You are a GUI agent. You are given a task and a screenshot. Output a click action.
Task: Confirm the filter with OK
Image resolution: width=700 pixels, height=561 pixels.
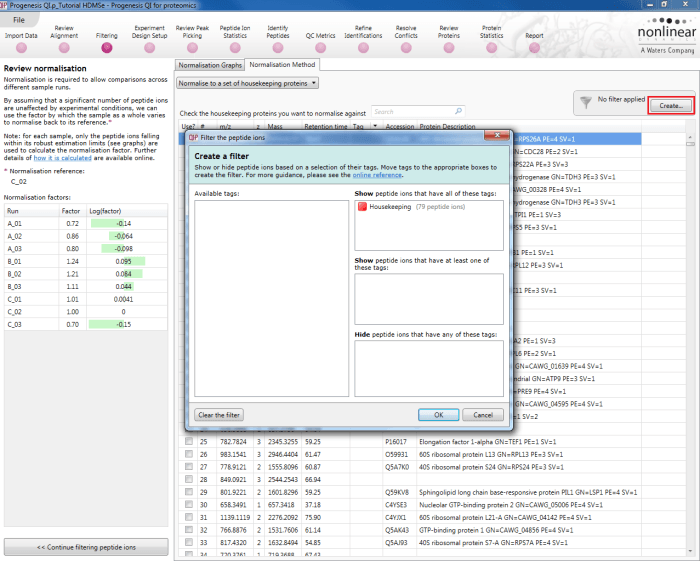coord(438,415)
